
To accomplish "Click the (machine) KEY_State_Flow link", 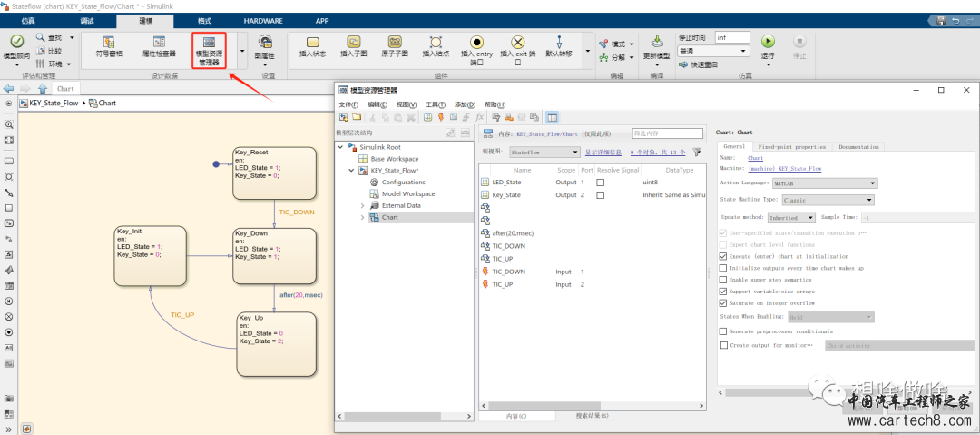I will (784, 168).
